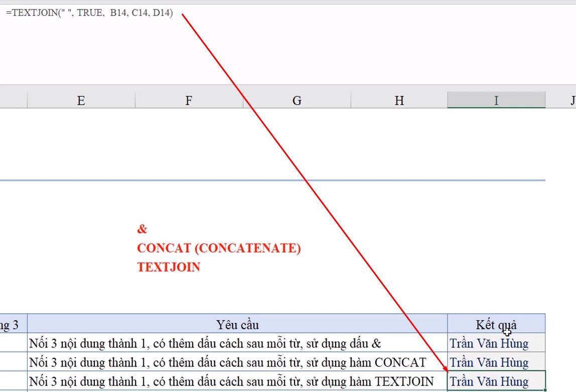The height and width of the screenshot is (392, 576).
Task: Select column F header
Action: click(189, 100)
